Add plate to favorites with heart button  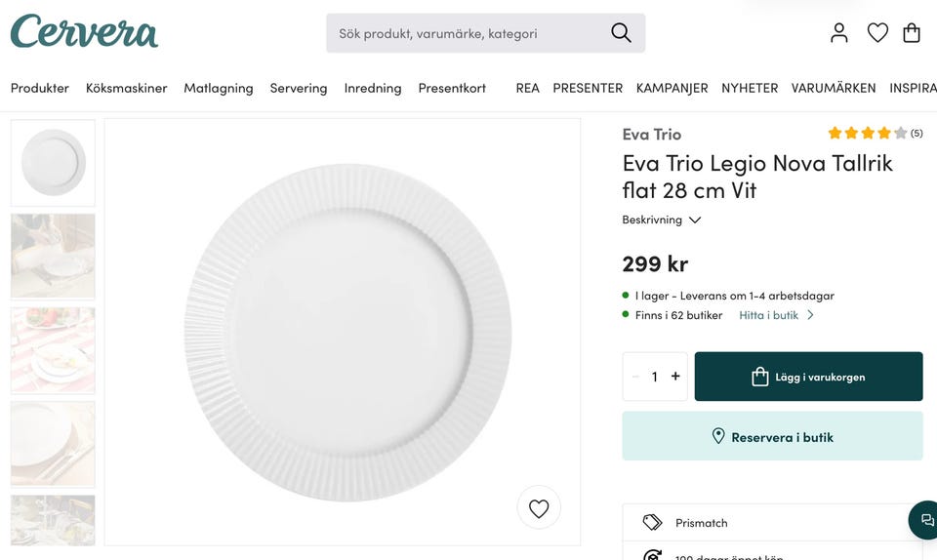click(x=539, y=507)
